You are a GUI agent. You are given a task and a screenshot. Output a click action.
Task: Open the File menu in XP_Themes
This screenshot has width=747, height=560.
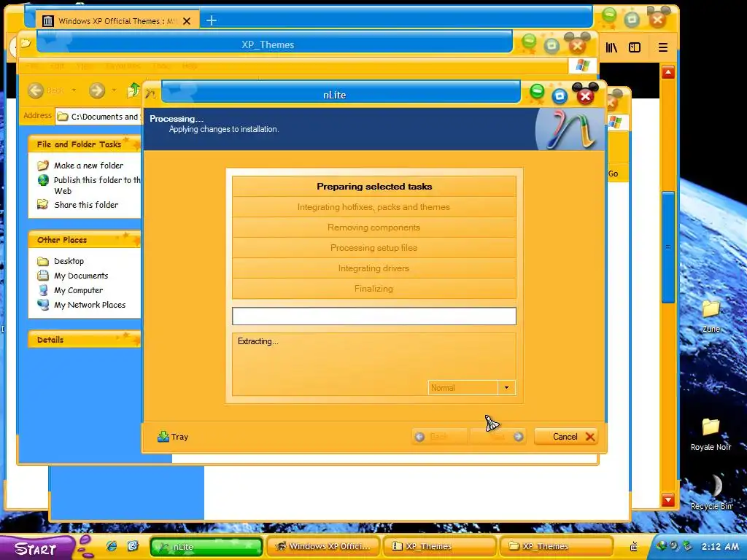32,66
